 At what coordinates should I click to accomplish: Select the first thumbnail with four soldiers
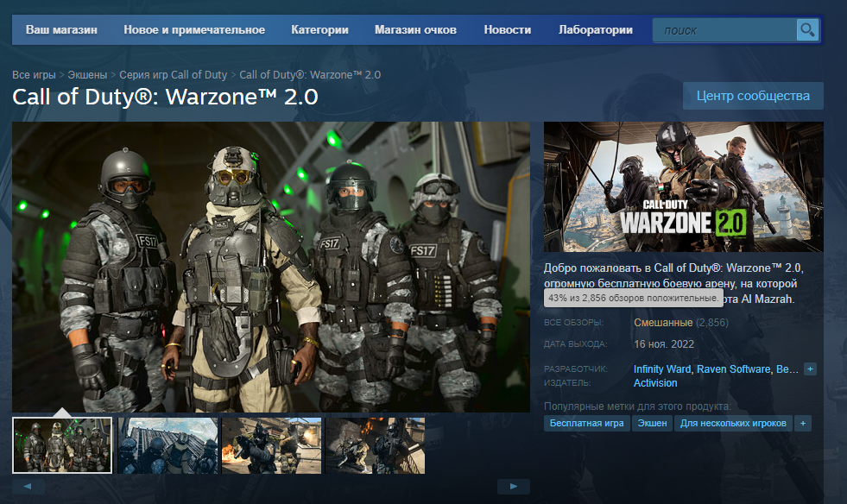[x=62, y=445]
